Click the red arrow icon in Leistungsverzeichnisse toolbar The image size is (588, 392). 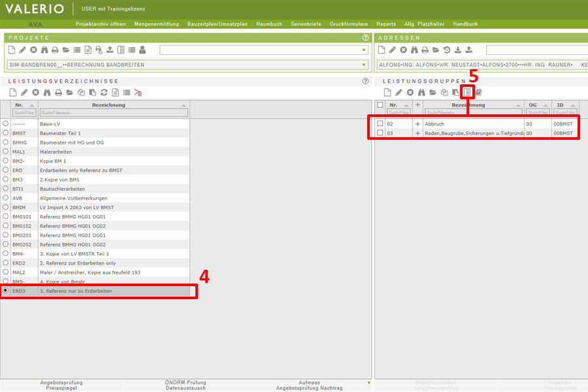point(138,93)
